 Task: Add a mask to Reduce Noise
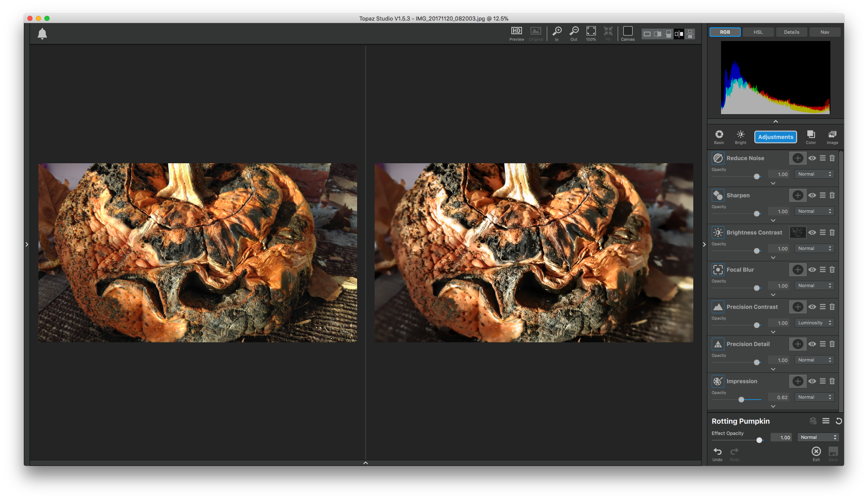click(798, 158)
